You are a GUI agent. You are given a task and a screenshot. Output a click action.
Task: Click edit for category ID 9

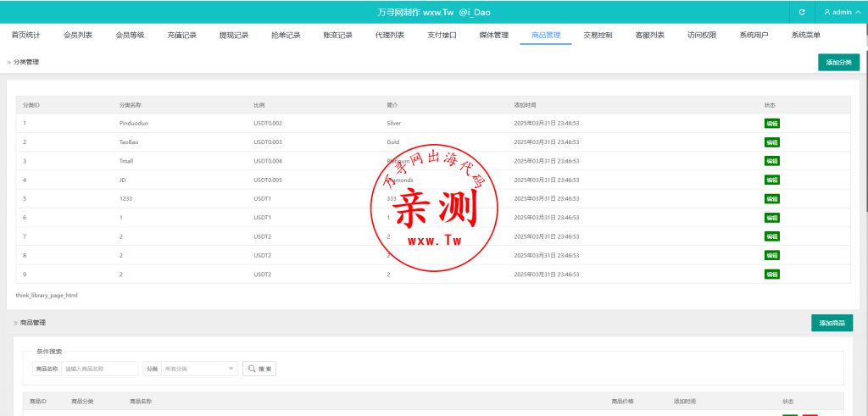pyautogui.click(x=772, y=274)
